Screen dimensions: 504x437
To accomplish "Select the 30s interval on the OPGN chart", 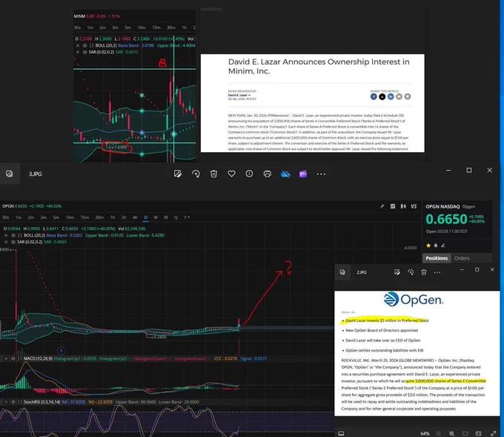I will [6, 217].
